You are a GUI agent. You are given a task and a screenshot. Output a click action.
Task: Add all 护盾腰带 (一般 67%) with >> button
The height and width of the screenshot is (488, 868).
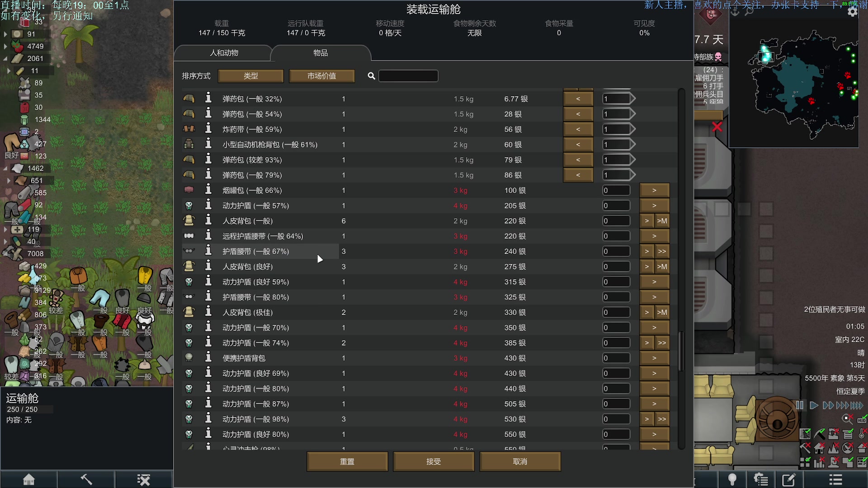coord(662,251)
